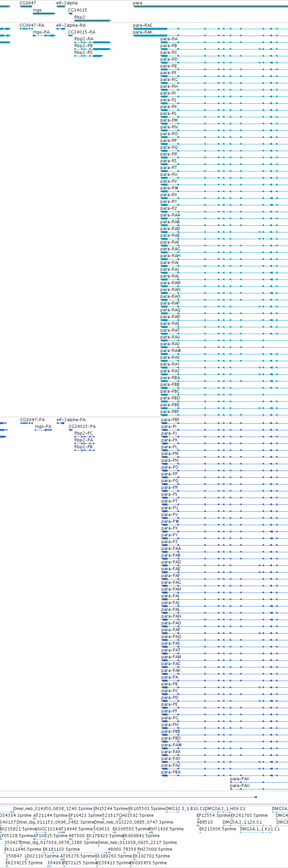Click the para-RBC transcript label
288x868 pixels.
[170, 391]
